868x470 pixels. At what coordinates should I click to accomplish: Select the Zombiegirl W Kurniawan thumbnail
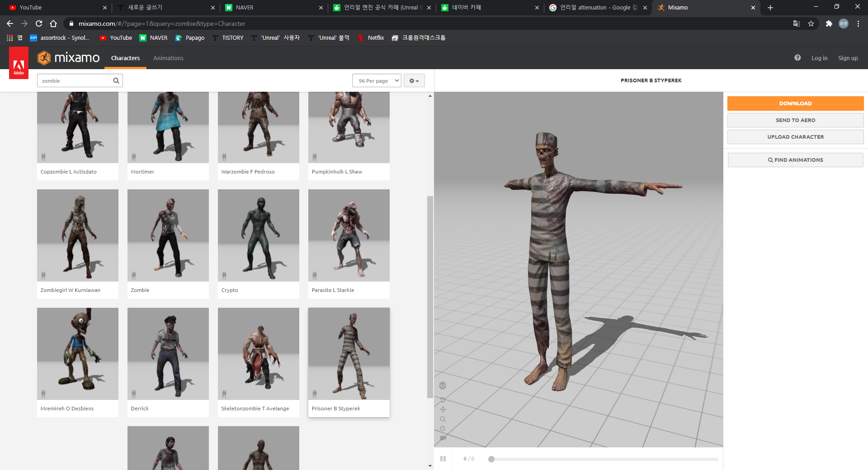click(x=77, y=235)
